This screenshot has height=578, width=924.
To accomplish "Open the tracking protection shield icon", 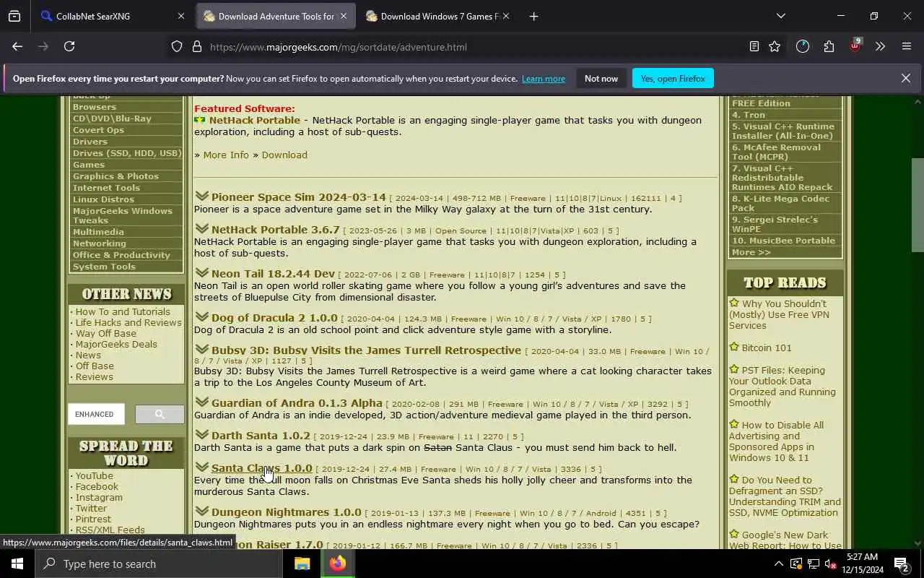I will 177,47.
